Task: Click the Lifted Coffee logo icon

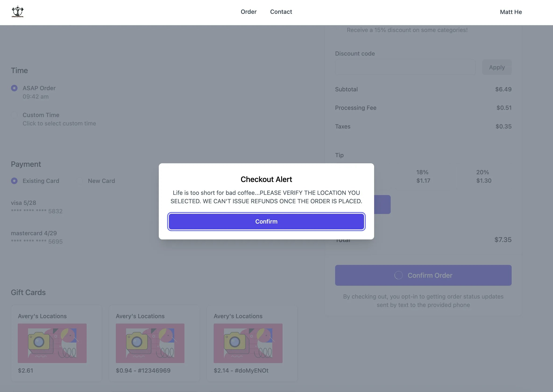Action: [x=18, y=12]
